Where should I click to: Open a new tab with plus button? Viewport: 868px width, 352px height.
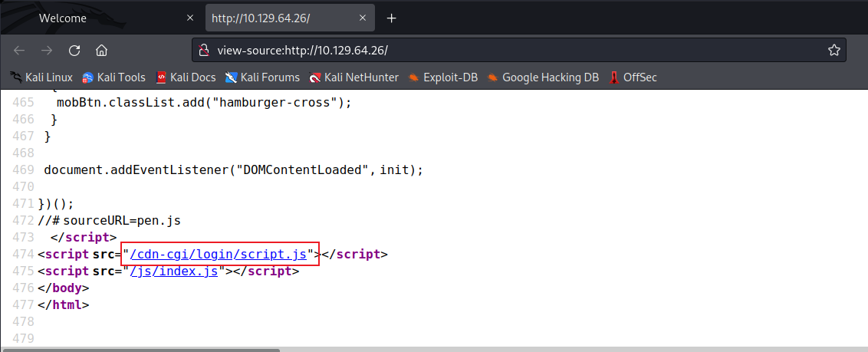391,18
